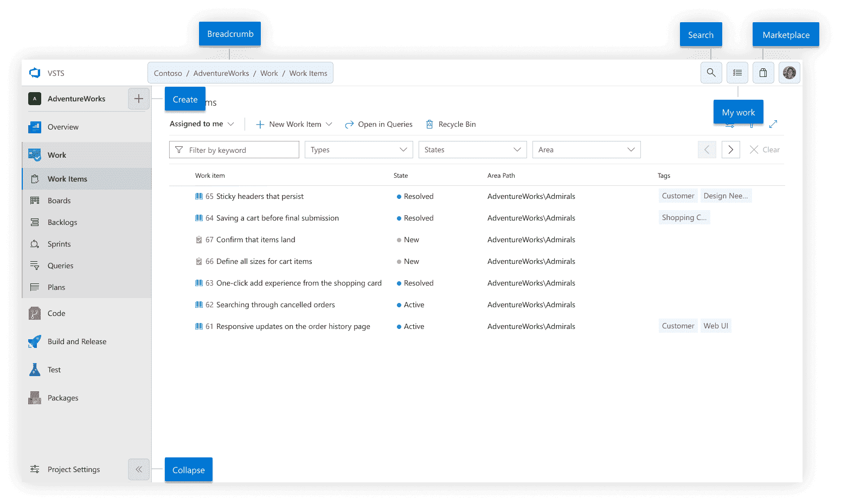The image size is (841, 504).
Task: Click Work in the breadcrumb
Action: (x=269, y=73)
